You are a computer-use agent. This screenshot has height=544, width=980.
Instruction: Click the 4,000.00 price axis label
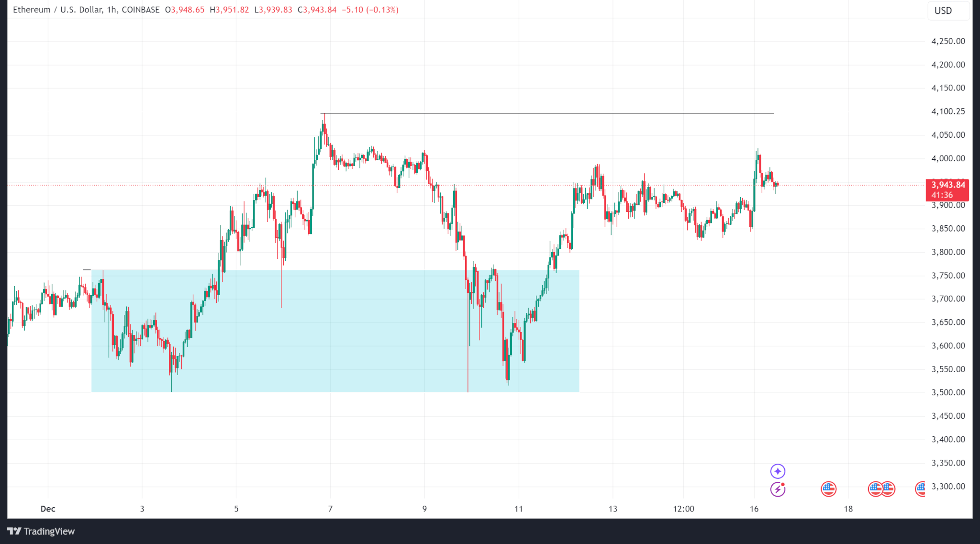coord(948,158)
